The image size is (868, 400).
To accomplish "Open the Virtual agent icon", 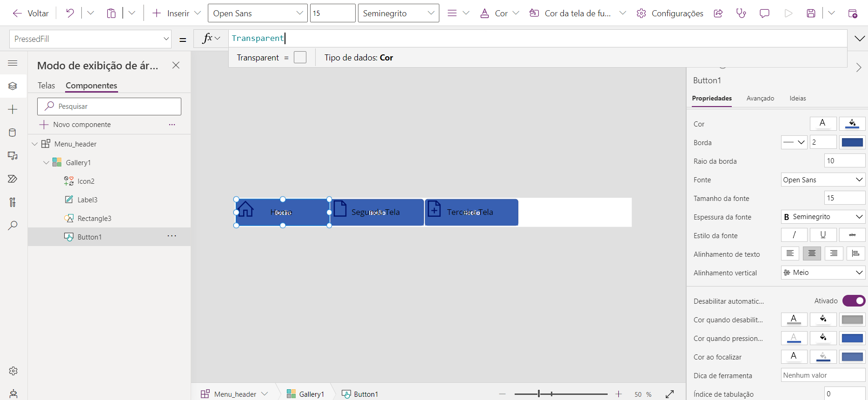I will [13, 394].
